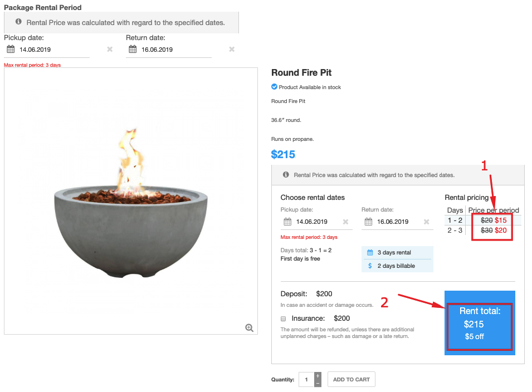Viewport: 532px width, 392px height.
Task: Click the Quantity input field
Action: [306, 380]
